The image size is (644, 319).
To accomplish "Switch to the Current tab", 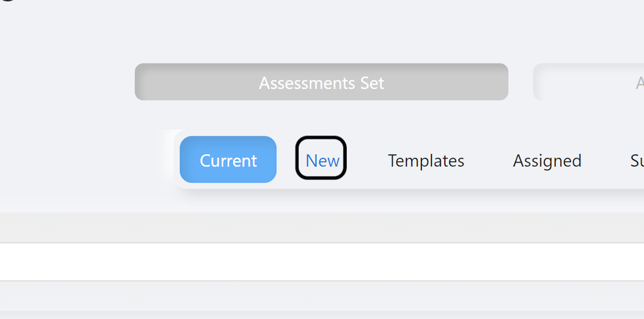I will pos(228,160).
